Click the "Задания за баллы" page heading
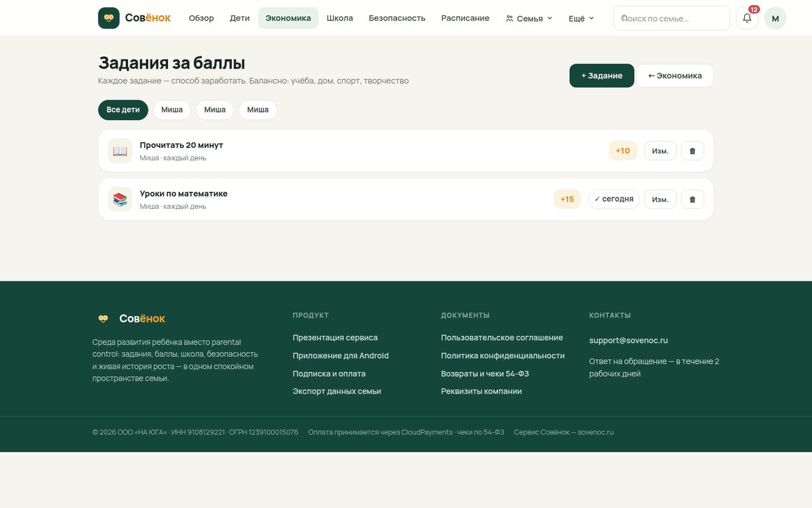Screen dimensions: 812x508 (x=172, y=63)
